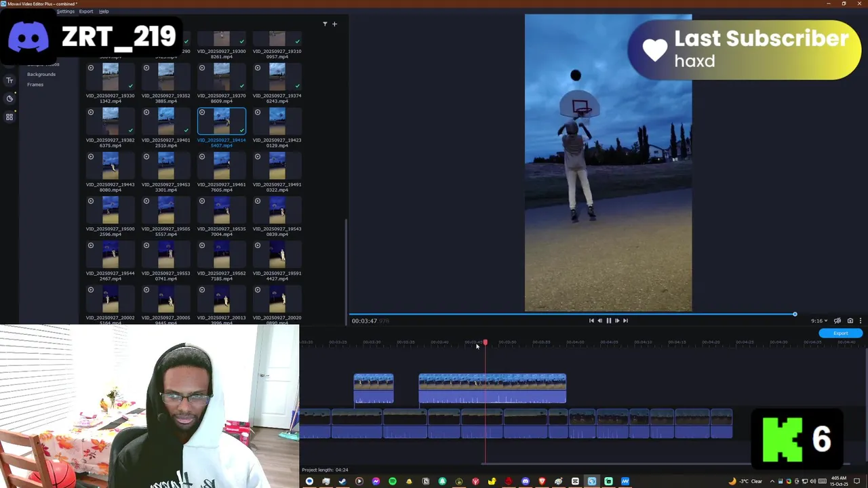Viewport: 868px width, 488px height.
Task: Click file name VID_20250927_194910322.mp4
Action: (277, 187)
